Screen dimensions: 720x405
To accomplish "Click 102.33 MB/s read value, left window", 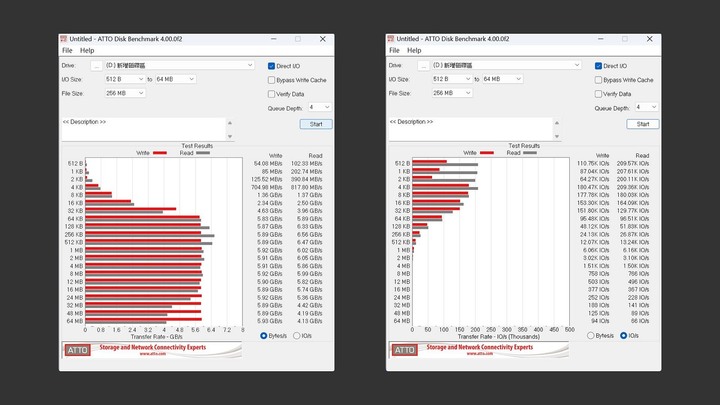I will point(306,163).
